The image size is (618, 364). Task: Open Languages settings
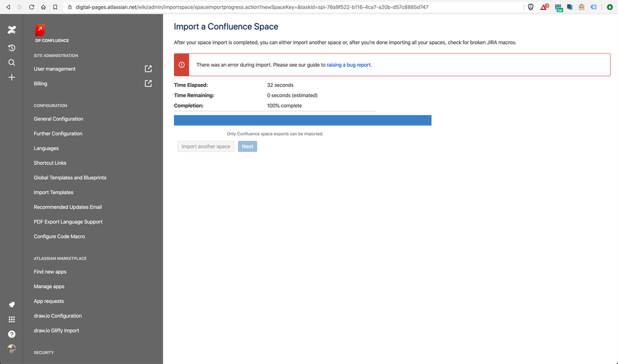pos(46,148)
